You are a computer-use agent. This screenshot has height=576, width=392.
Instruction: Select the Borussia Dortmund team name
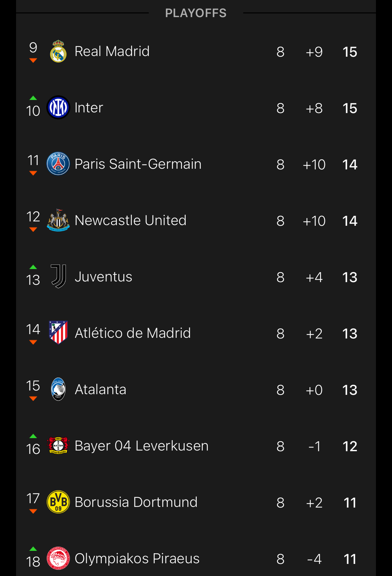click(136, 502)
